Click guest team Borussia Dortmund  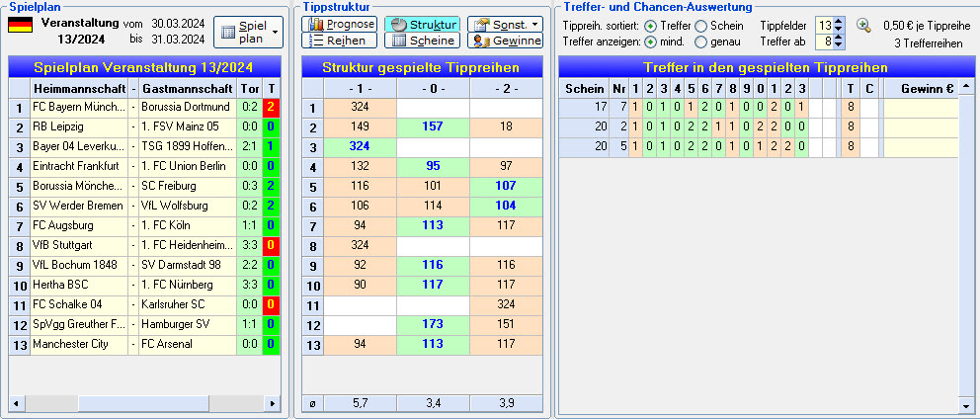click(x=188, y=107)
